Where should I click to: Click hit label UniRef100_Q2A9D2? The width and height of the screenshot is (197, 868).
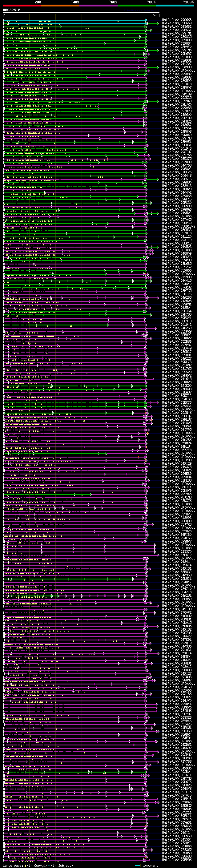pos(177,78)
